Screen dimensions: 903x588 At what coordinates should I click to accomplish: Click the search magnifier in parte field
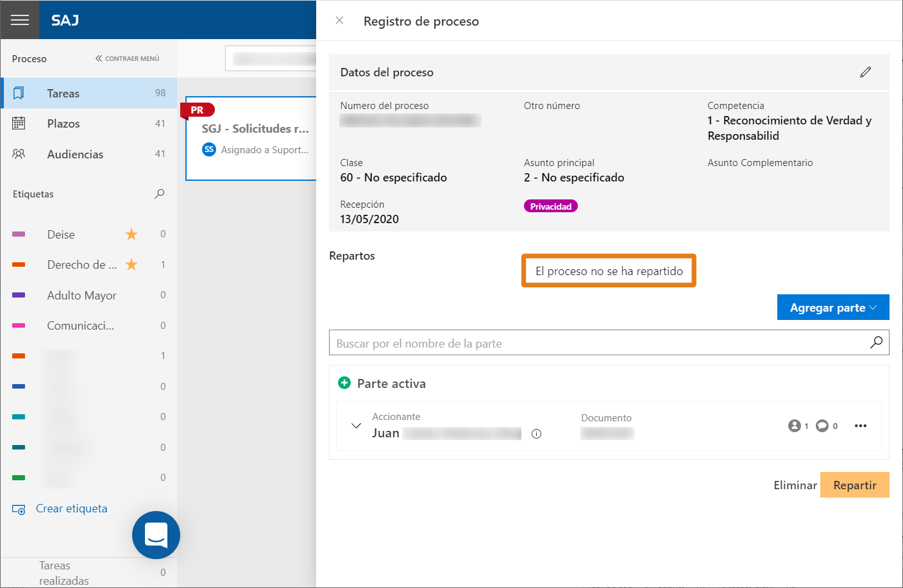point(876,342)
